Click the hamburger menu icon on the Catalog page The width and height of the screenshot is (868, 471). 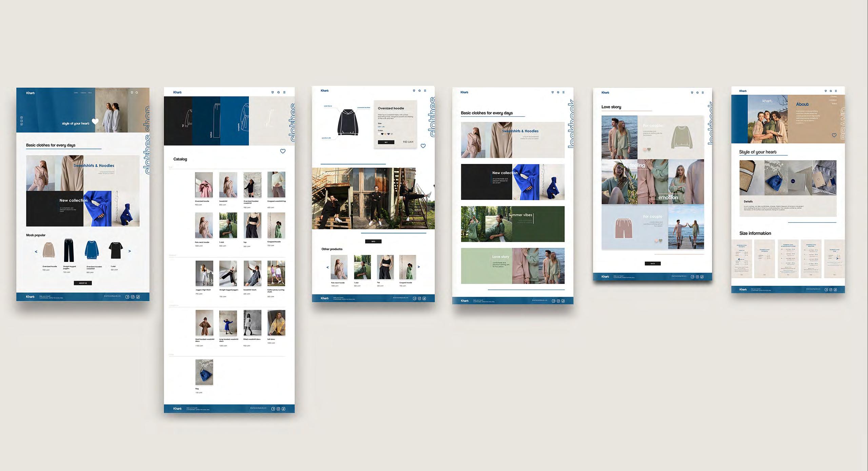click(284, 92)
